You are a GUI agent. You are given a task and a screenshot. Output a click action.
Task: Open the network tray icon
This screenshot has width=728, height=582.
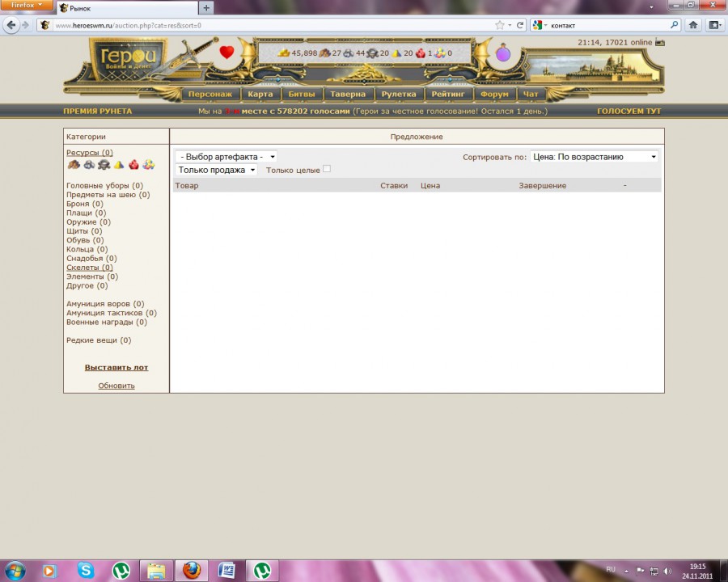point(654,571)
